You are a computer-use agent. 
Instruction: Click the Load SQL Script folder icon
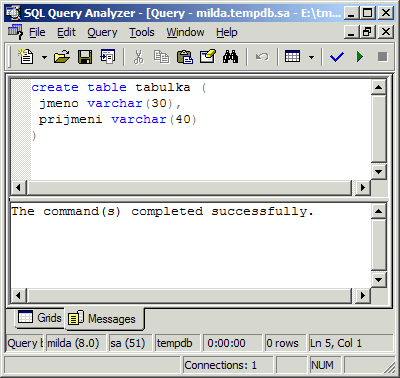tap(62, 57)
